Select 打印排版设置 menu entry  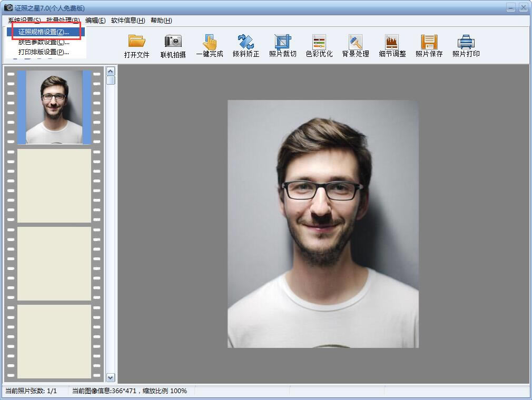[44, 52]
